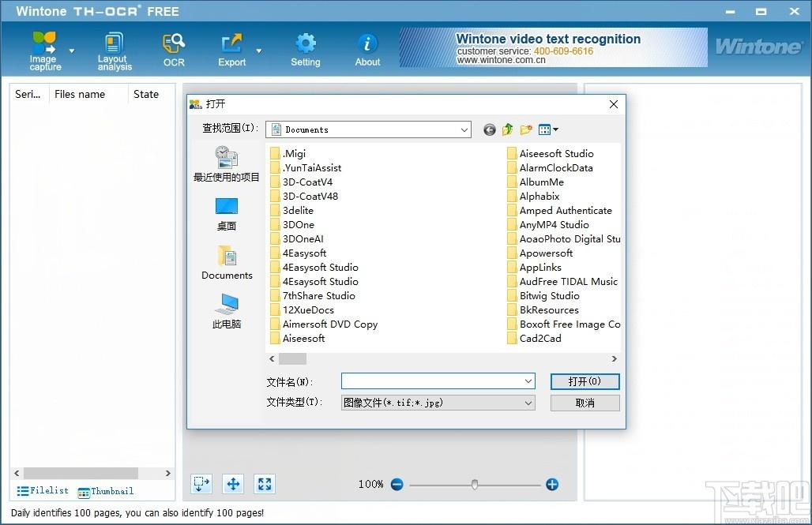Select the 12XueDocs folder
The image size is (812, 525).
tap(302, 310)
